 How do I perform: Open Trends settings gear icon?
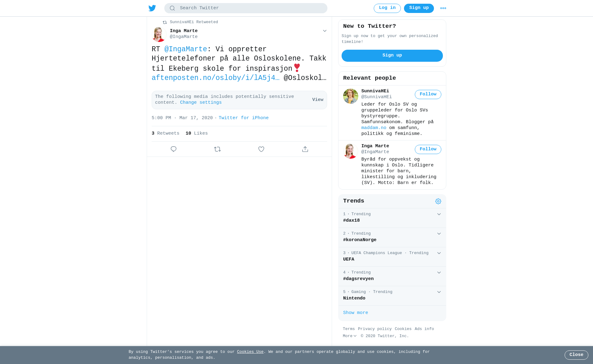click(438, 201)
